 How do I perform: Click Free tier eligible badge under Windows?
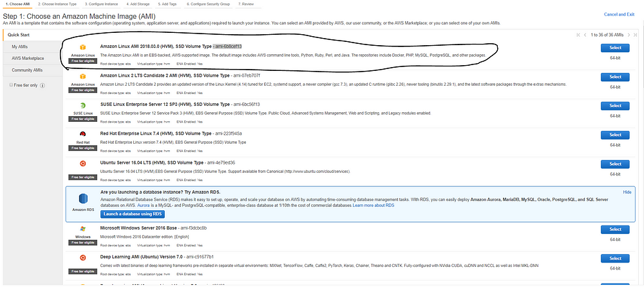point(82,242)
